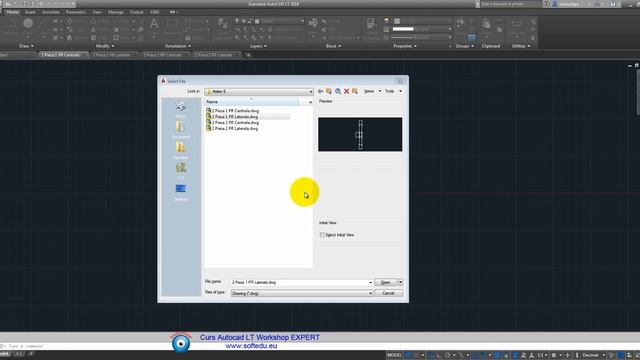Open the Tools menu in Select File dialog
Viewport: 640px width, 360px height.
tap(393, 91)
